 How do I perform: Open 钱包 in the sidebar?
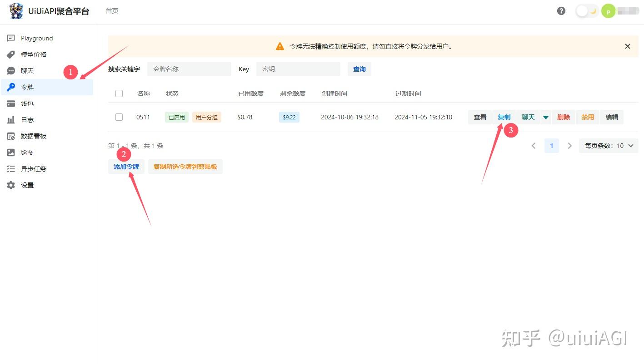pyautogui.click(x=47, y=103)
